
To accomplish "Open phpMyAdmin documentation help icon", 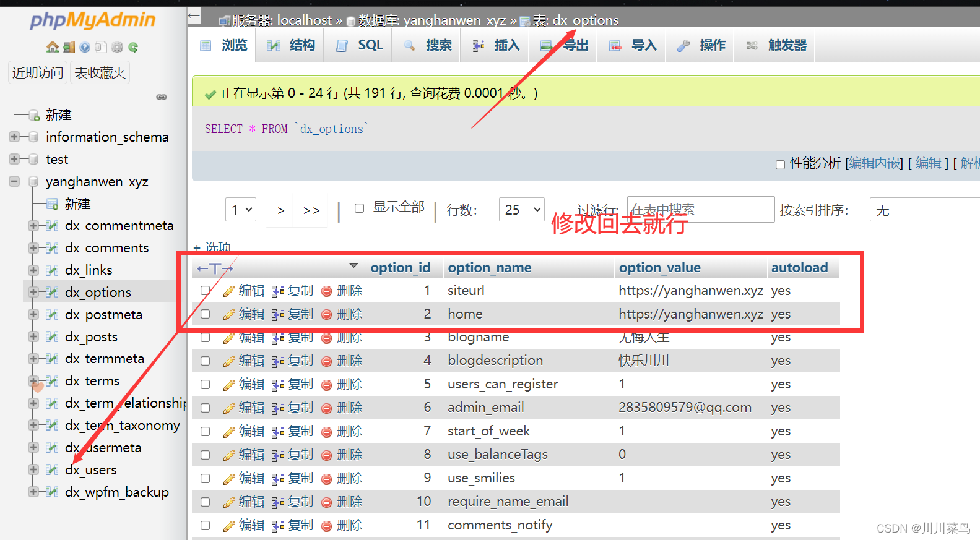I will click(85, 47).
